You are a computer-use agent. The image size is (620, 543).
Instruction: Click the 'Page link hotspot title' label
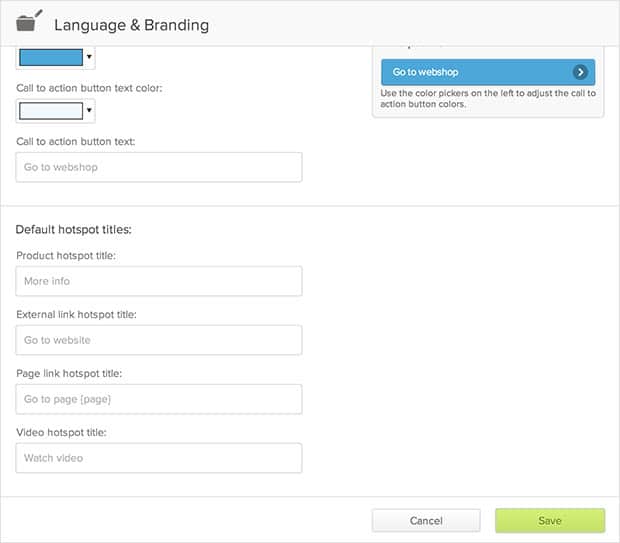tap(69, 373)
